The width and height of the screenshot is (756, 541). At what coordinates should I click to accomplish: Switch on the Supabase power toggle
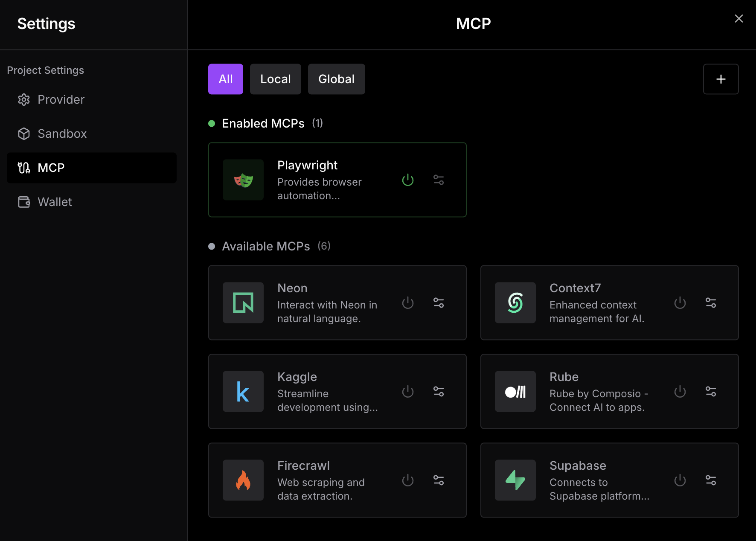[680, 480]
